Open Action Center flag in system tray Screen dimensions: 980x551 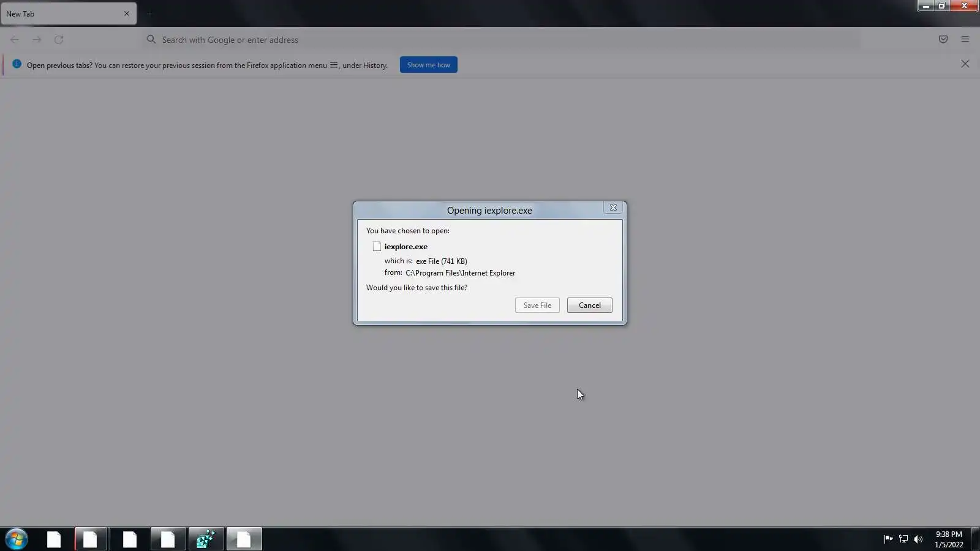888,539
